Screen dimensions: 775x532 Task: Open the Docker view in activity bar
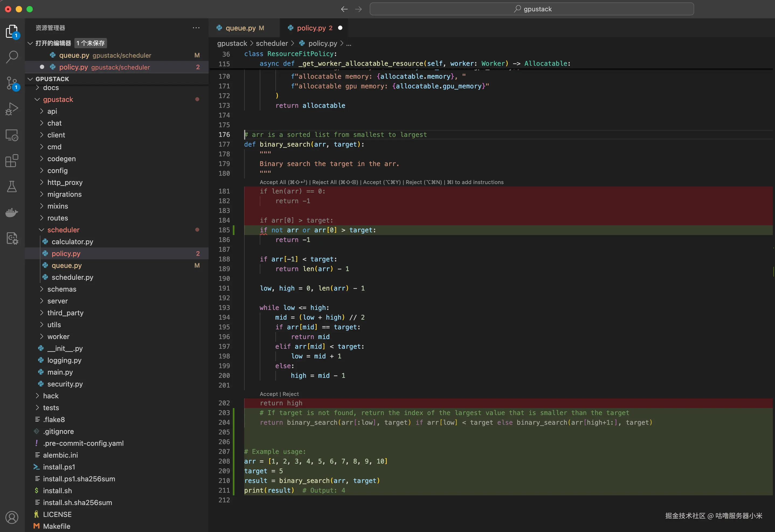coord(12,212)
